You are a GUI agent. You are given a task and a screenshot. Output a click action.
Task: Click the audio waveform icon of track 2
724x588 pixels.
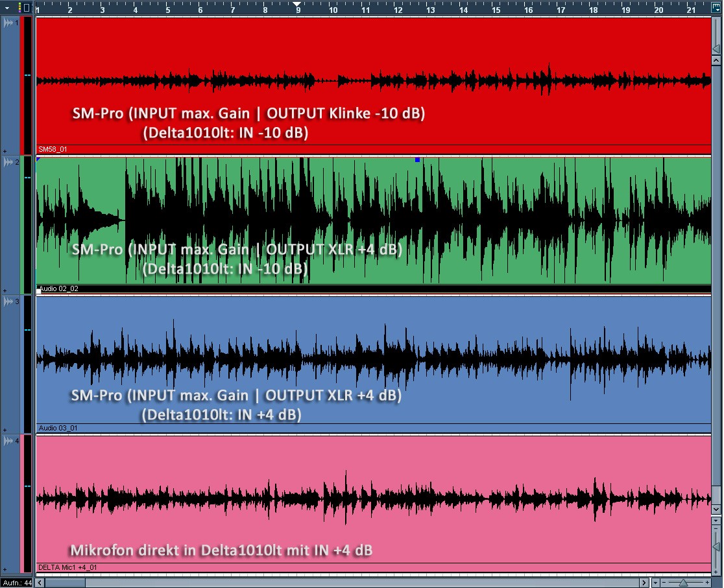pos(8,162)
